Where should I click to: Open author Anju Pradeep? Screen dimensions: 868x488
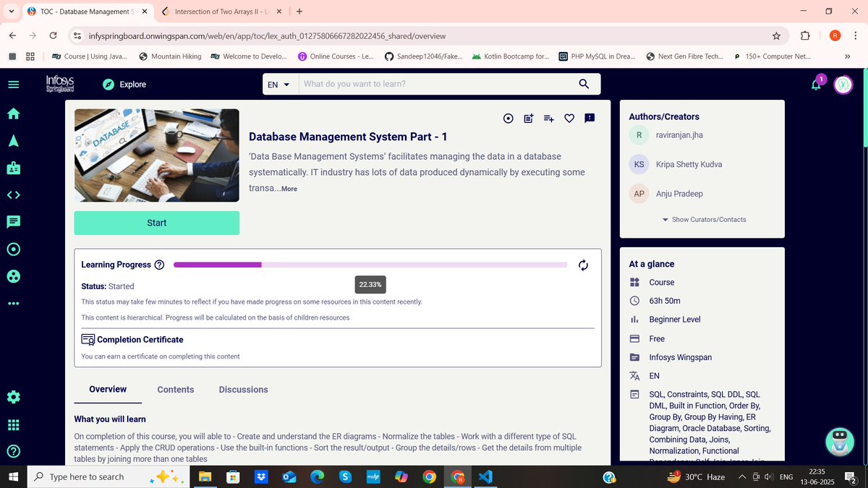click(678, 194)
